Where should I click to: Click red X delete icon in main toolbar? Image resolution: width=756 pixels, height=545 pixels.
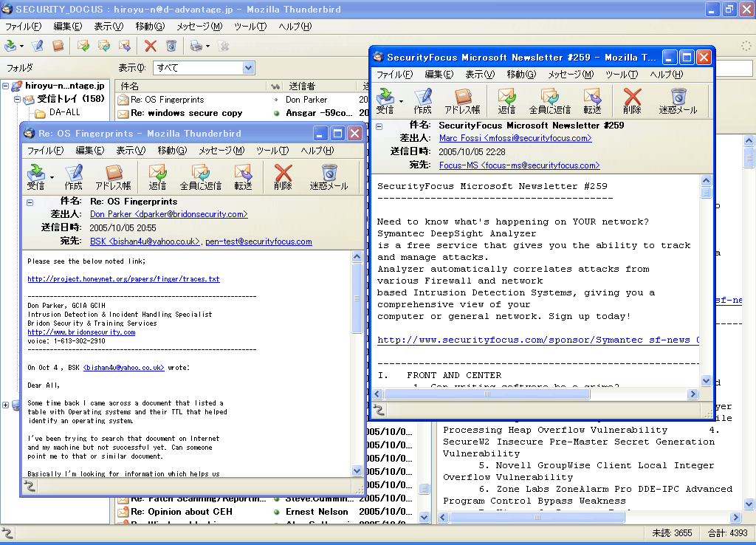(x=151, y=46)
